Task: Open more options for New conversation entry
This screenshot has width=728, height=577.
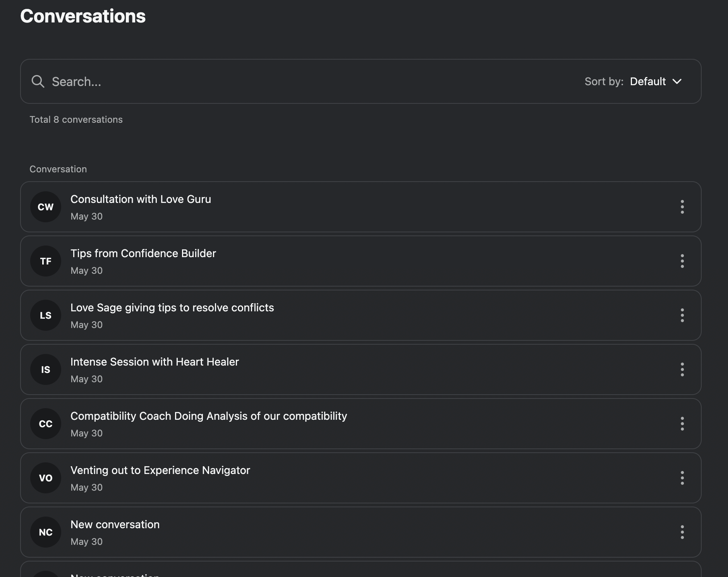Action: (x=682, y=532)
